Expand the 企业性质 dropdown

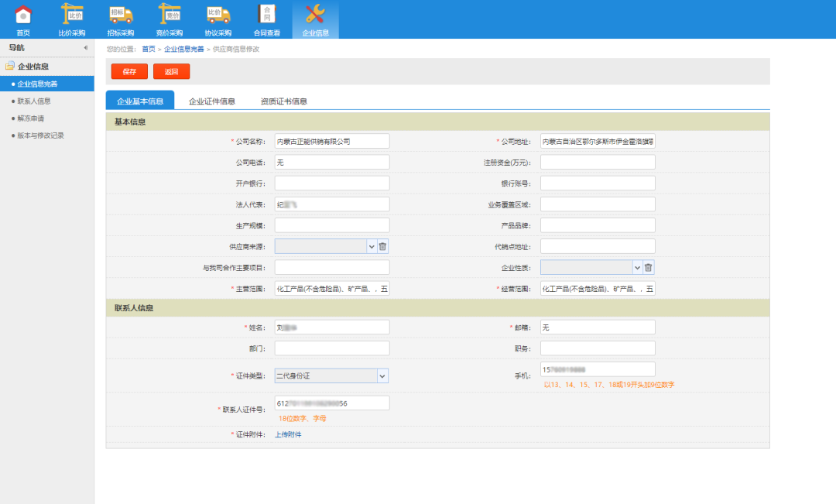coord(637,267)
